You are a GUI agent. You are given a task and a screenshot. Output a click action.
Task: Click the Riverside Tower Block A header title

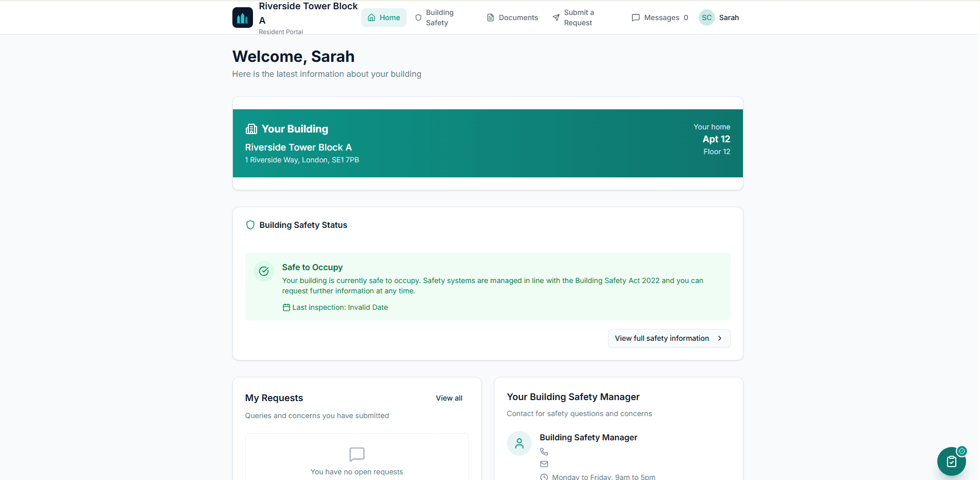308,13
